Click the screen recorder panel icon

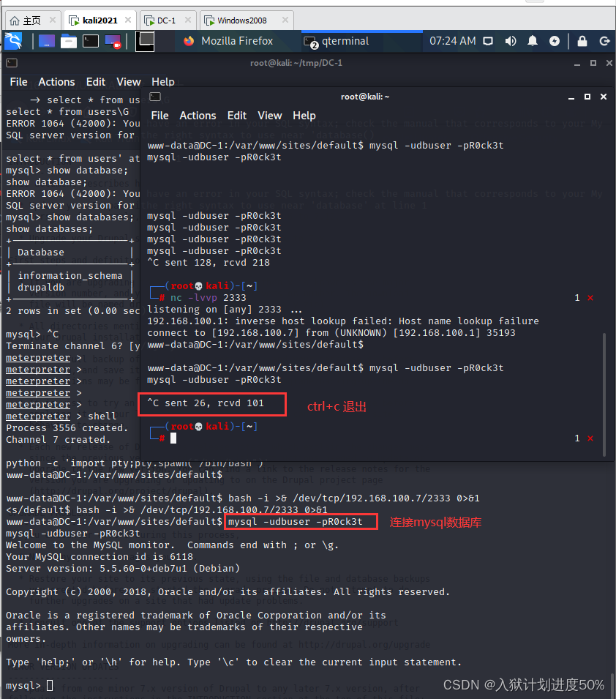[x=113, y=41]
